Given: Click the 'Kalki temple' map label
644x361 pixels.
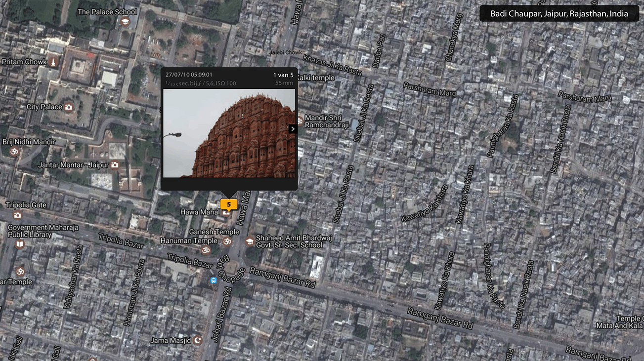Looking at the screenshot, I should [x=315, y=78].
